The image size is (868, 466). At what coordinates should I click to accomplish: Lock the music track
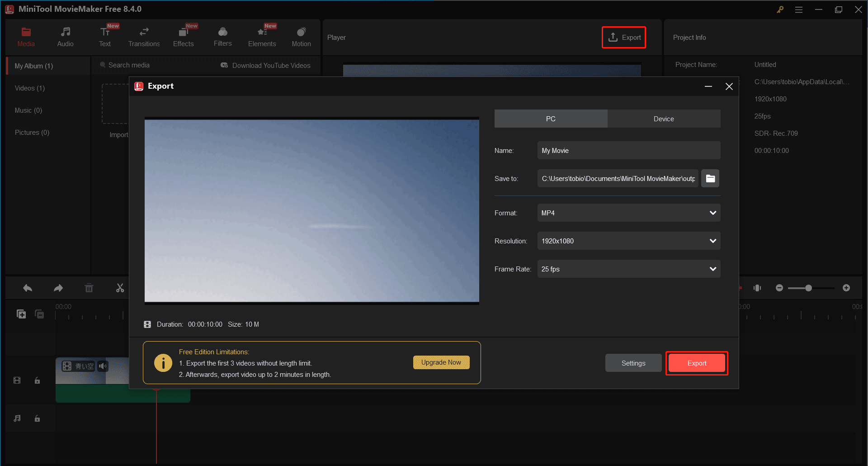pos(37,418)
